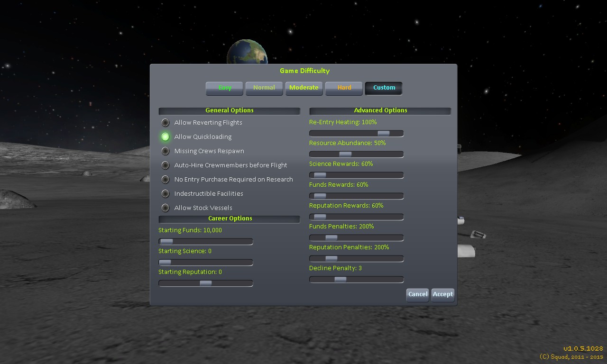Click the Funds Rewards: 60% label
This screenshot has width=607, height=364.
(339, 185)
